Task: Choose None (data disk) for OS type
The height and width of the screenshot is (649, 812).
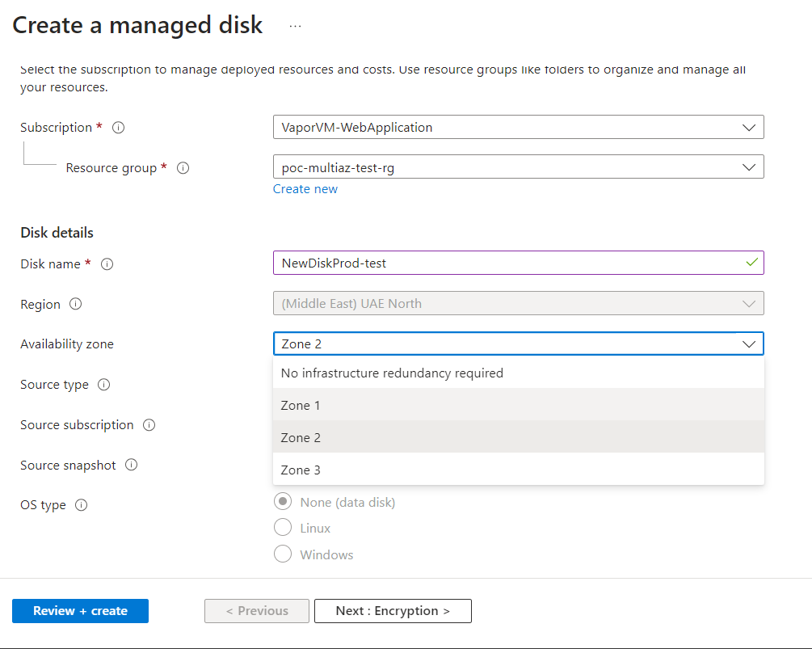Action: [283, 501]
